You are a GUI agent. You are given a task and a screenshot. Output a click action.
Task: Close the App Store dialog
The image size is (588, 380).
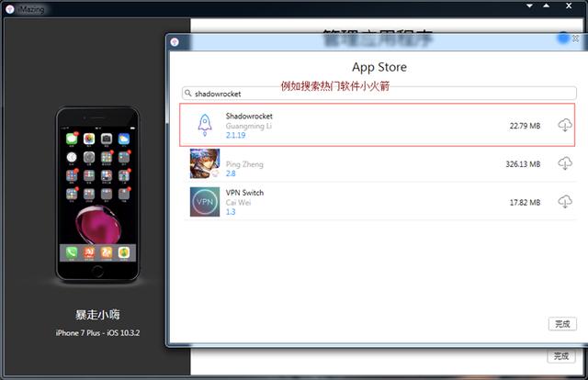tap(576, 39)
